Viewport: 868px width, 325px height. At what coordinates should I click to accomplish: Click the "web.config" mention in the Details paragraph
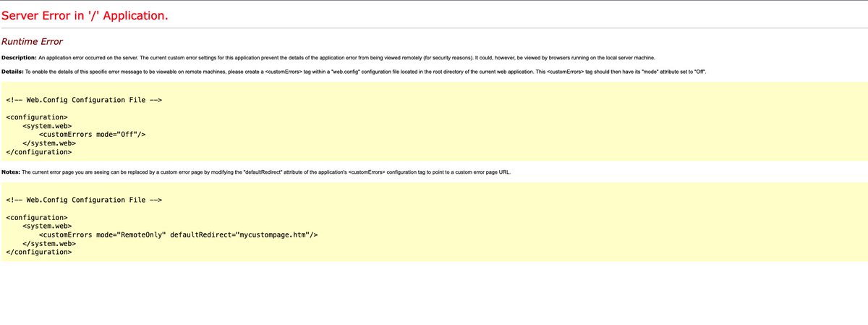[x=346, y=72]
